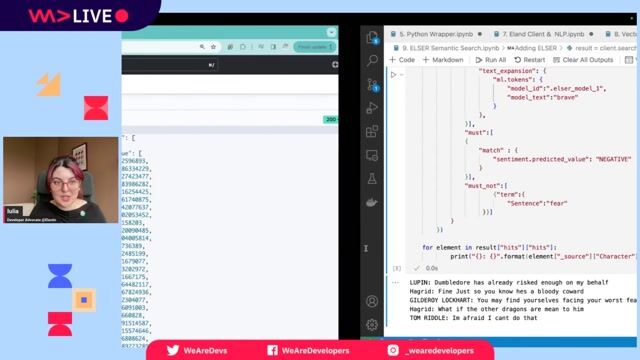Screen dimensions: 640x360
Task: Expand the cell run options dropdown
Action: pyautogui.click(x=402, y=75)
